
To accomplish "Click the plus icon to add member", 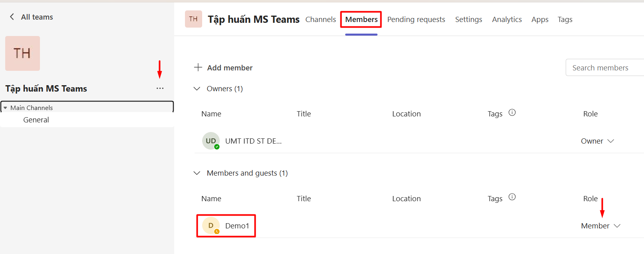I will (x=198, y=67).
